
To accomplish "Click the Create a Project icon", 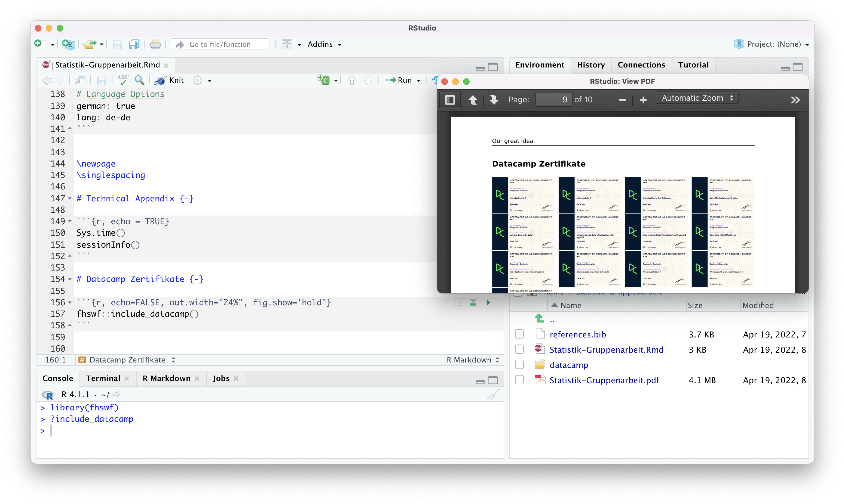I will tap(68, 44).
